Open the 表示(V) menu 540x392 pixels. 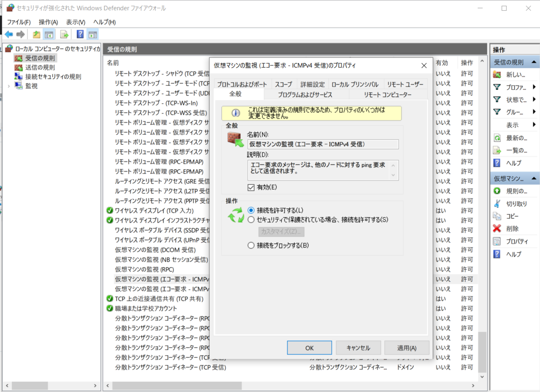point(75,22)
